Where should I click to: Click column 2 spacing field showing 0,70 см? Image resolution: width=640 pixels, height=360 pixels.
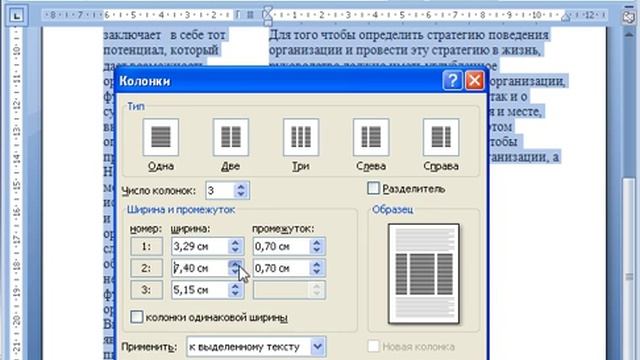point(282,268)
